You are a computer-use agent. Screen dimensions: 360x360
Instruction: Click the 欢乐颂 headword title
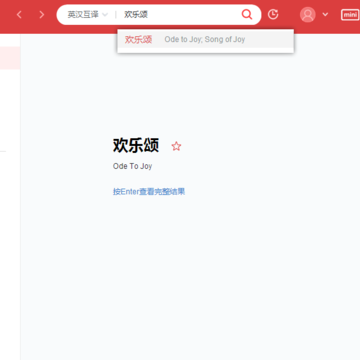tap(136, 145)
